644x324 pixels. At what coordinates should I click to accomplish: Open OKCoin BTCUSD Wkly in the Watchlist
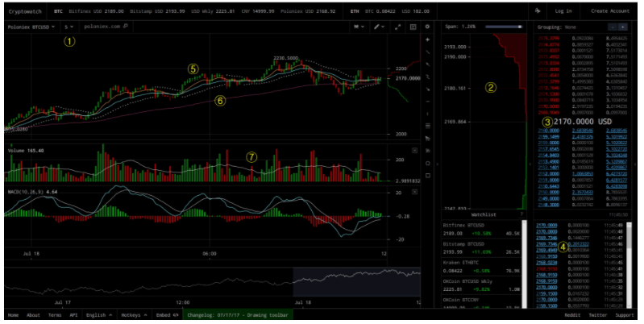pyautogui.click(x=481, y=285)
